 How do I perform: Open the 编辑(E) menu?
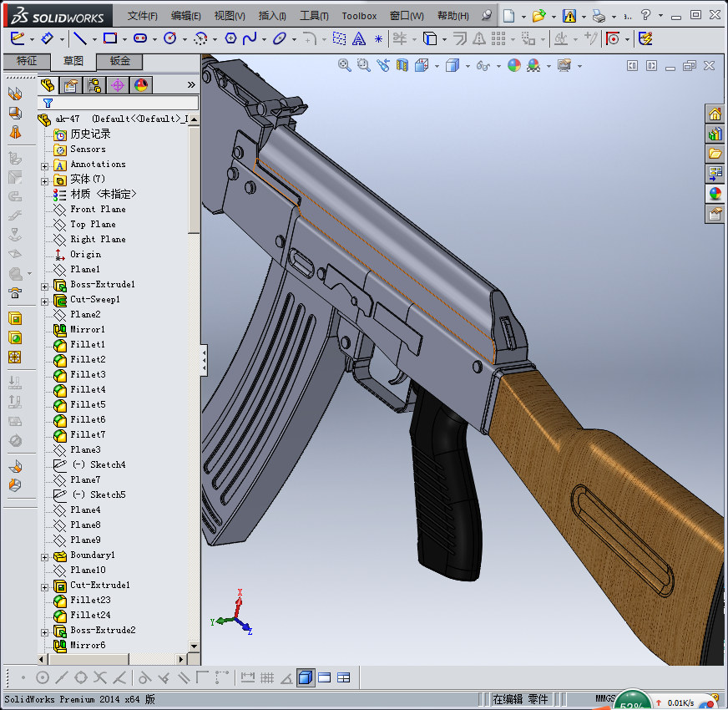(185, 16)
